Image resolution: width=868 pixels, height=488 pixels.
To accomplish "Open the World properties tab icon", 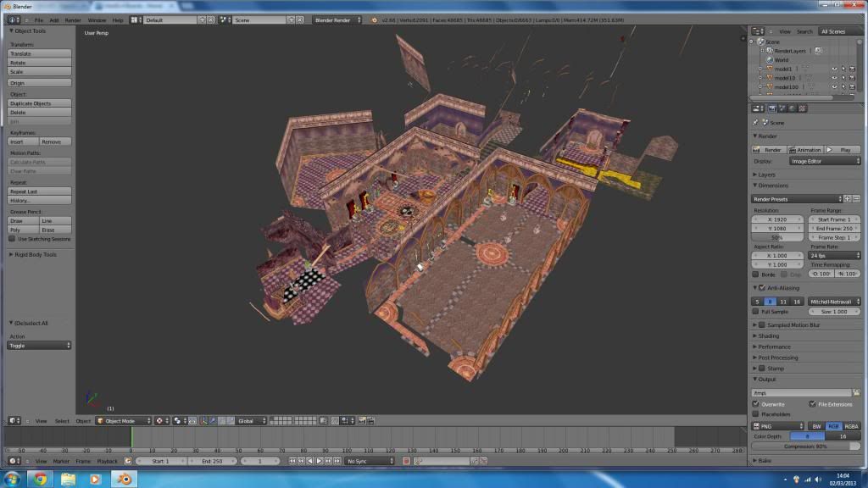I will 793,108.
